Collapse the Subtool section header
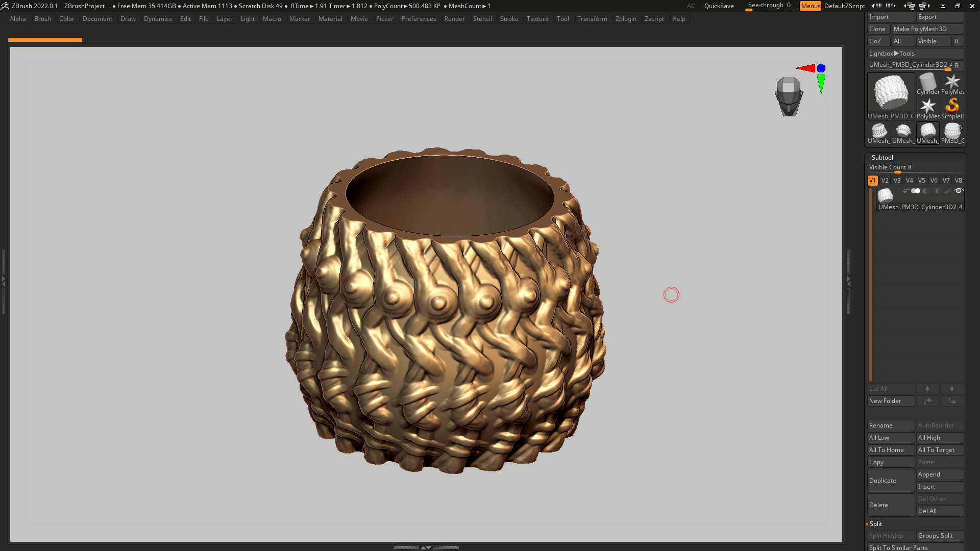Screen dimensions: 980x551 click(x=882, y=158)
